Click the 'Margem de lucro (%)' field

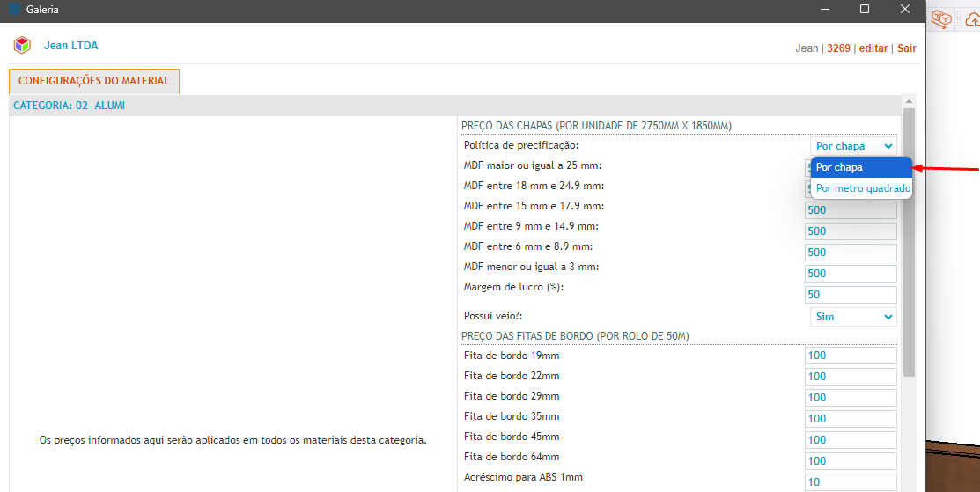click(x=851, y=295)
